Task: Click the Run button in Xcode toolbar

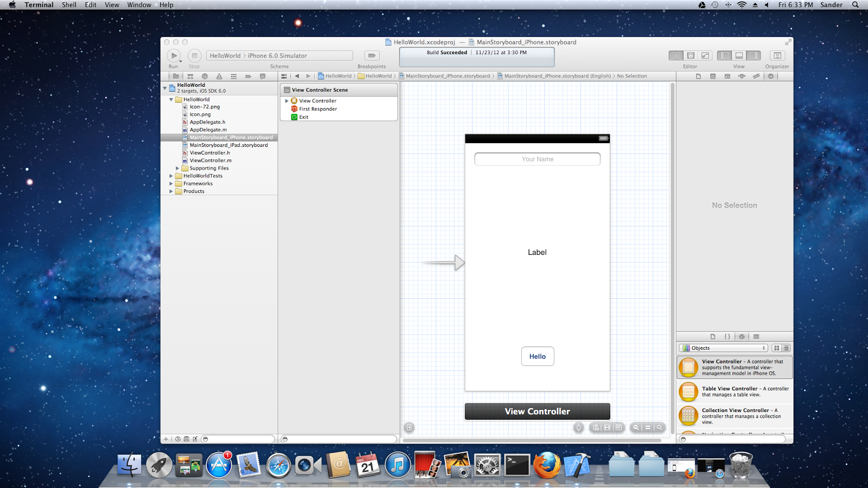Action: coord(174,55)
